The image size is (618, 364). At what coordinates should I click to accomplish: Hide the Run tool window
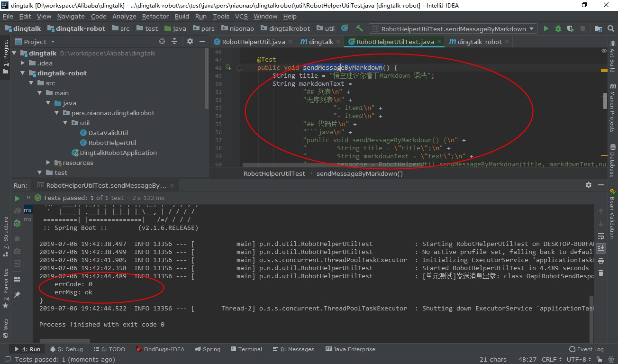point(601,185)
